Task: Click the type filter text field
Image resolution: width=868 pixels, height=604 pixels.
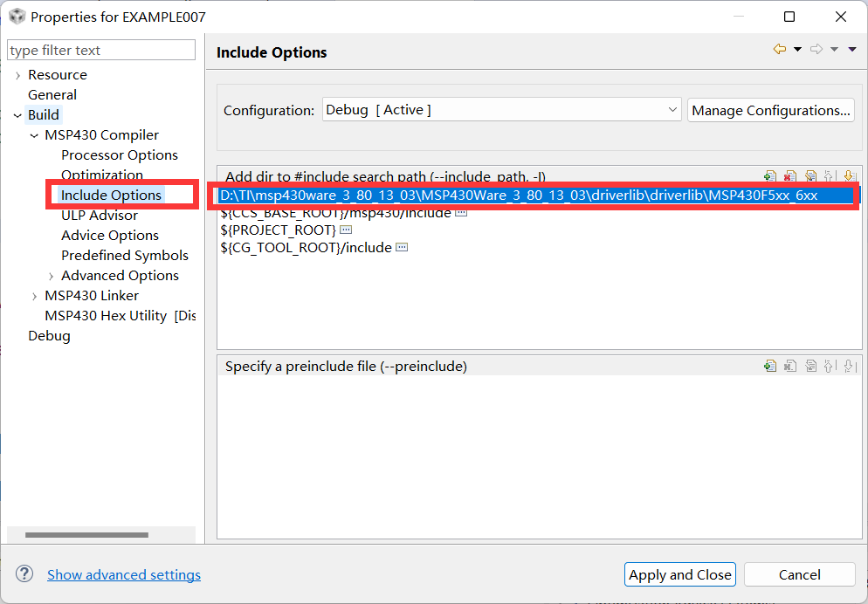Action: coord(101,51)
